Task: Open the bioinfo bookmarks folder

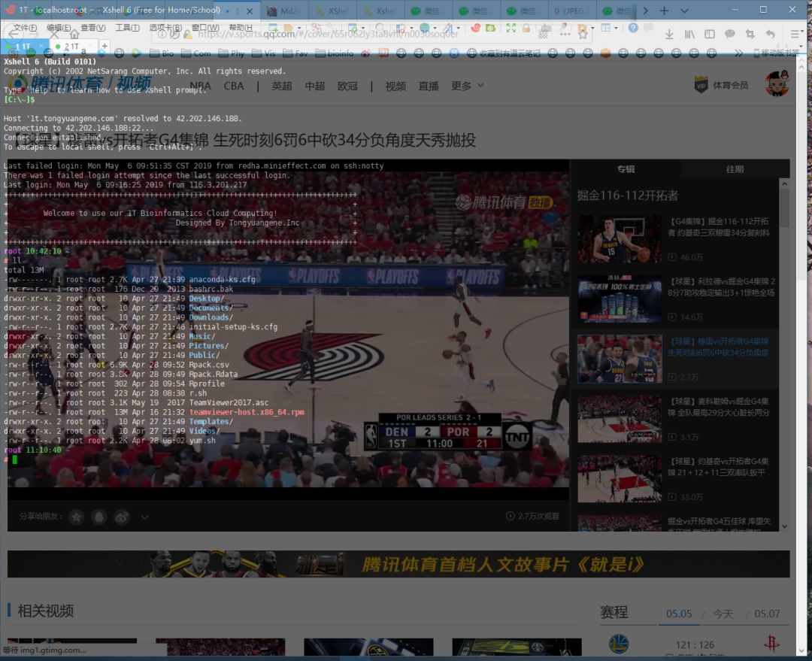Action: click(334, 53)
